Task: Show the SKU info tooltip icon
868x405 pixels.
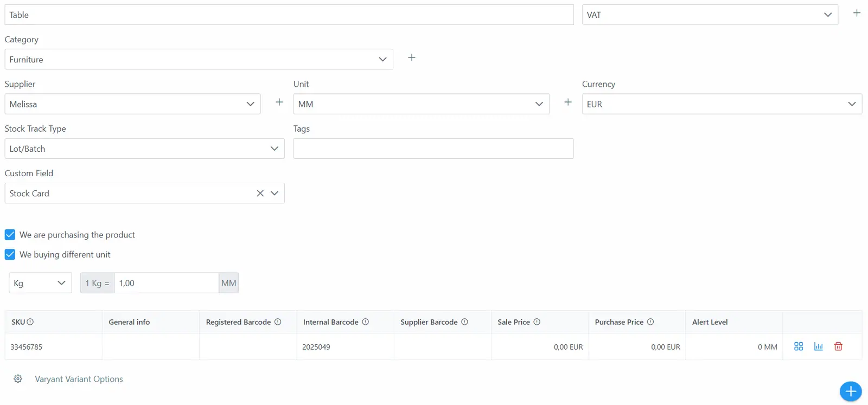Action: coord(30,322)
